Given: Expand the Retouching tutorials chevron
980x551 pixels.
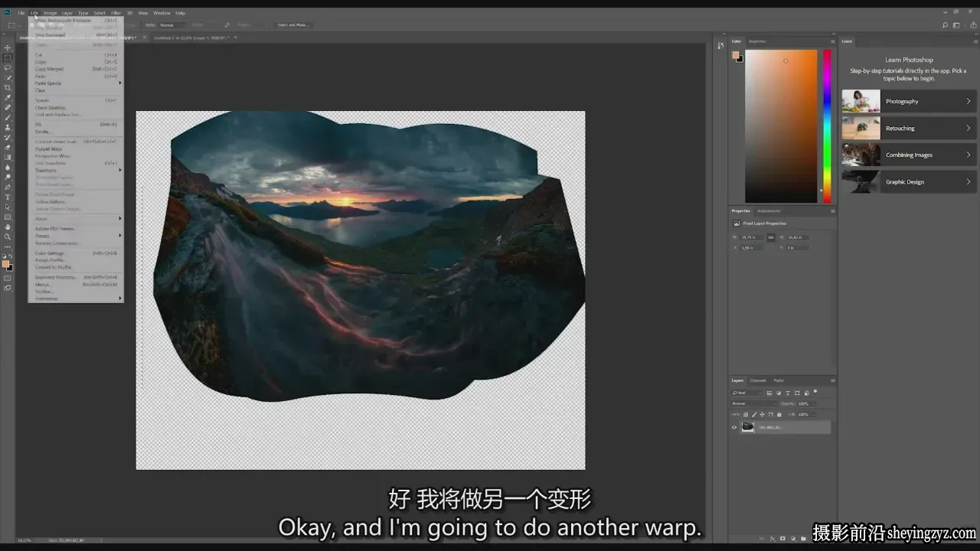Looking at the screenshot, I should tap(969, 128).
